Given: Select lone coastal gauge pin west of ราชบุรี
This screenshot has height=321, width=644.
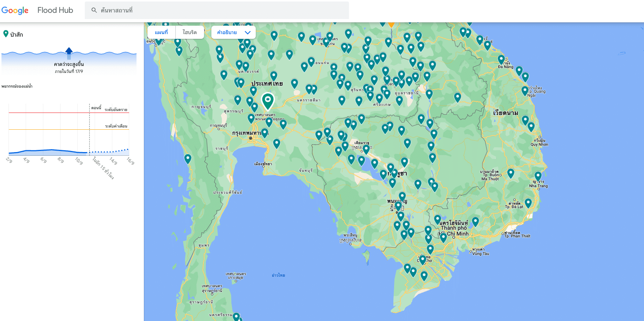Looking at the screenshot, I should coord(188,159).
